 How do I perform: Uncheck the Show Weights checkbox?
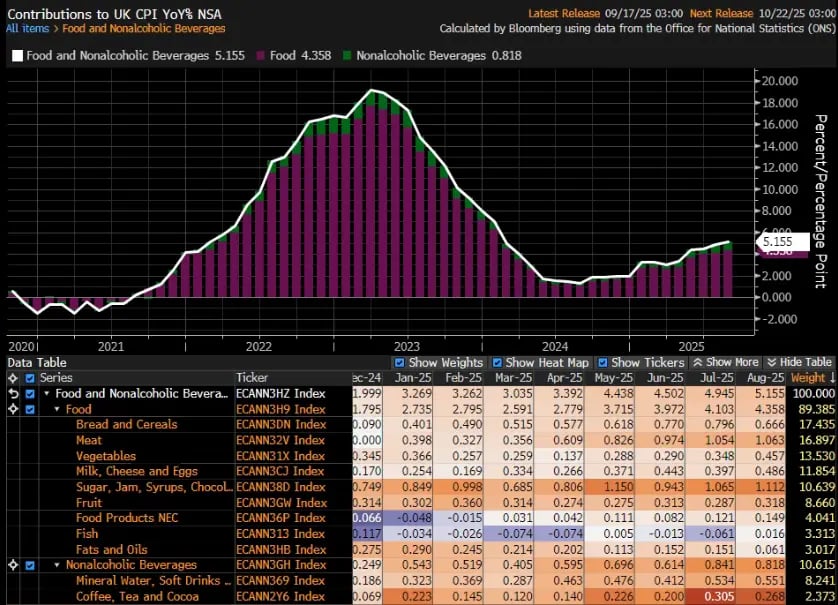coord(400,362)
